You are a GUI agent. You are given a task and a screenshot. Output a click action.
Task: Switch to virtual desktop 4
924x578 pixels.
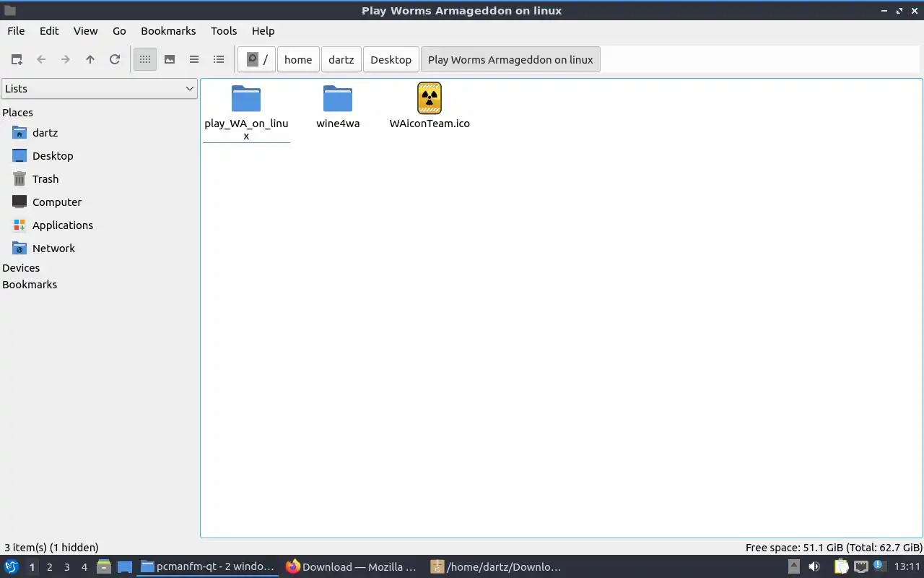(x=84, y=567)
